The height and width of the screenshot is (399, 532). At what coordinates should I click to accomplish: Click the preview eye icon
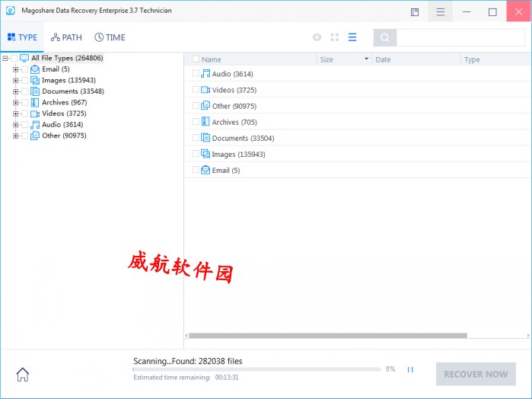pyautogui.click(x=317, y=37)
